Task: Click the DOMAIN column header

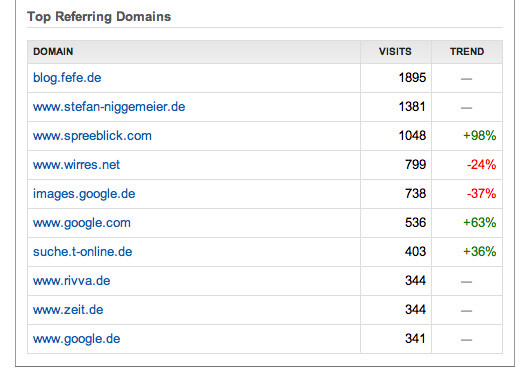Action: [x=53, y=52]
